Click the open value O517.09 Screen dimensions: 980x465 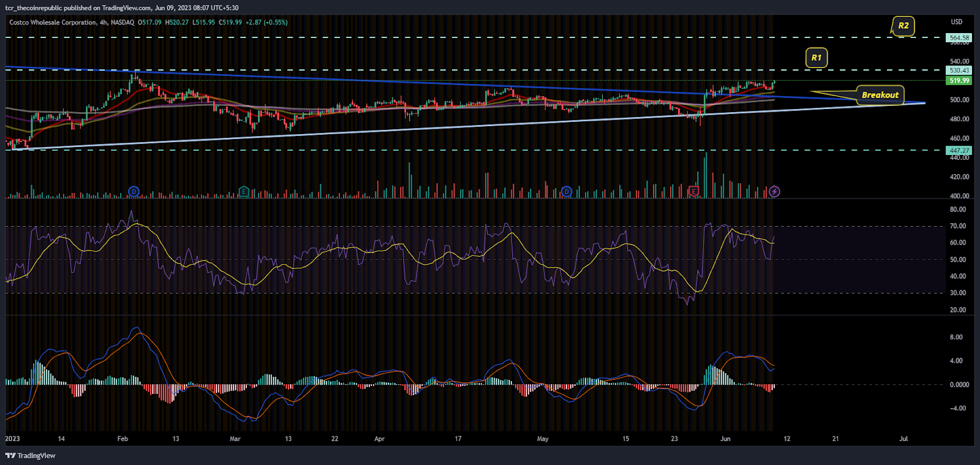150,23
